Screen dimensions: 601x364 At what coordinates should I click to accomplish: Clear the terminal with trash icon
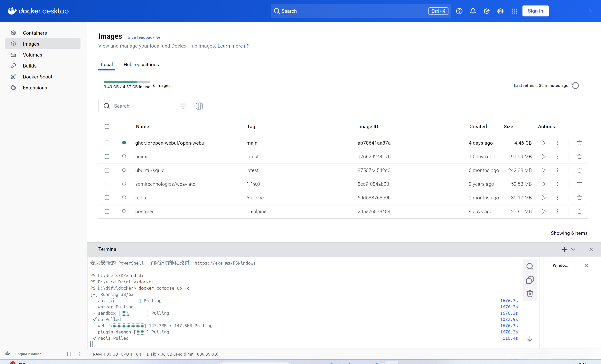coord(530,294)
